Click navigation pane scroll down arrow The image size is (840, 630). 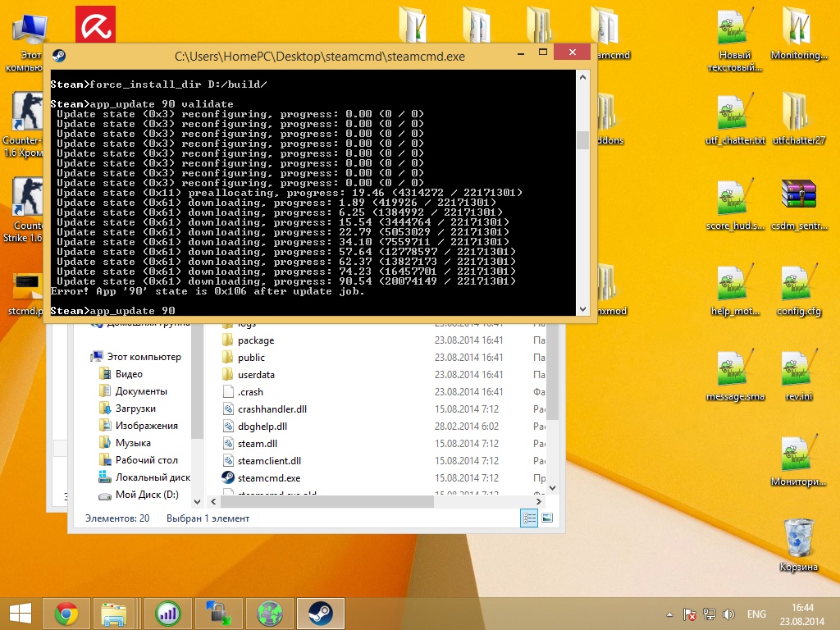(x=197, y=501)
